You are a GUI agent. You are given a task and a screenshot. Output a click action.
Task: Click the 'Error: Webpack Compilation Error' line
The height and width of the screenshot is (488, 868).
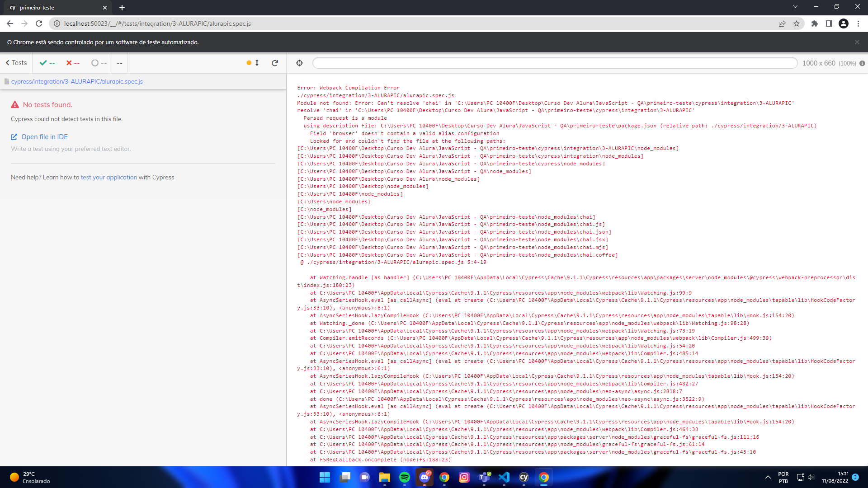(x=348, y=88)
